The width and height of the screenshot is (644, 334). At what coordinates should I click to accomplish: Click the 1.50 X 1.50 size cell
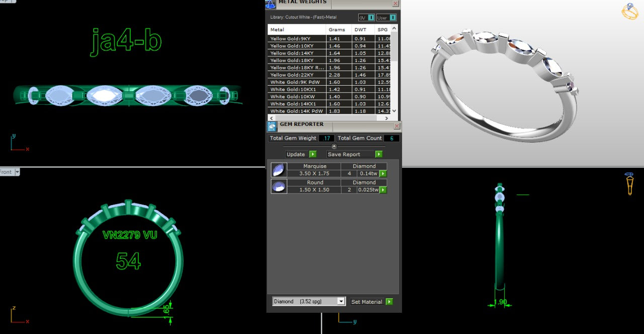[x=314, y=190]
